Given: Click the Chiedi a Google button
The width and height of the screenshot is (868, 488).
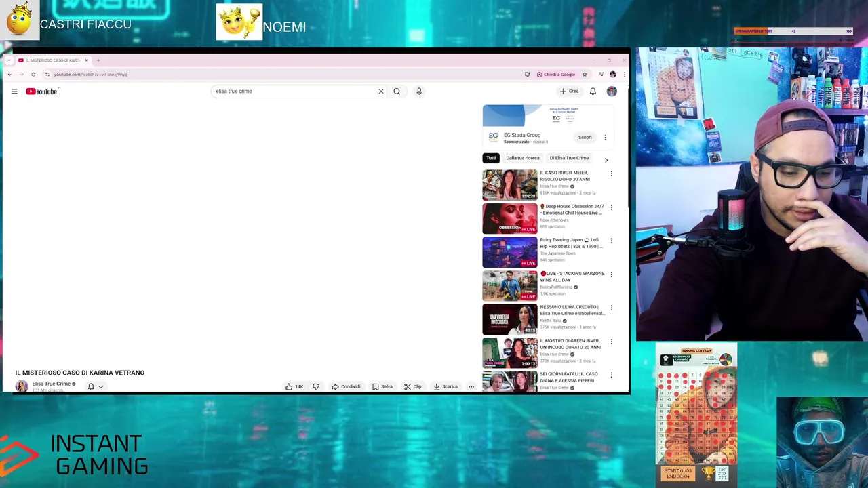Looking at the screenshot, I should point(556,75).
